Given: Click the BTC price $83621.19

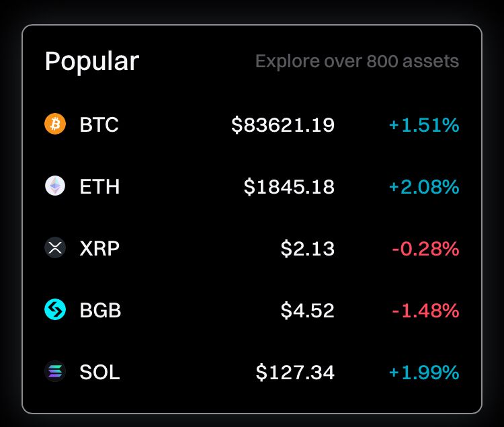Looking at the screenshot, I should [283, 124].
